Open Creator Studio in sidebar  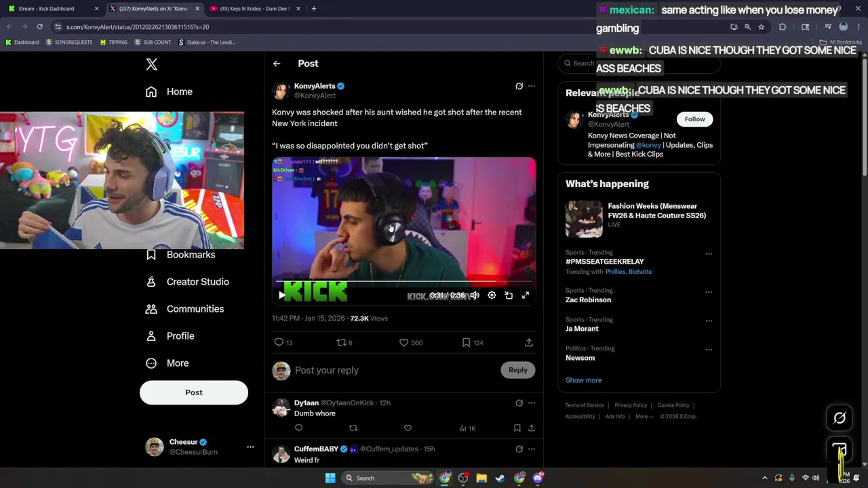[187, 282]
